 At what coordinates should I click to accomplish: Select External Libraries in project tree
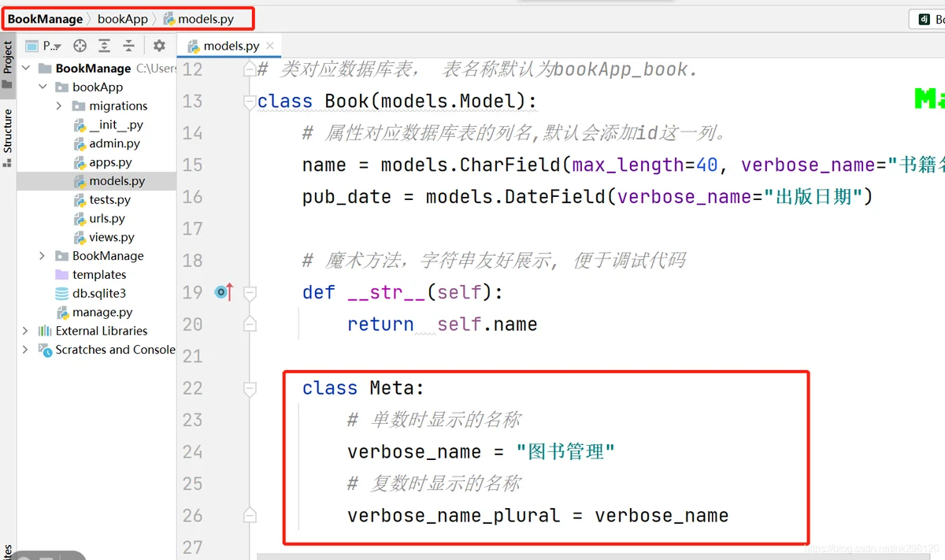pos(97,331)
